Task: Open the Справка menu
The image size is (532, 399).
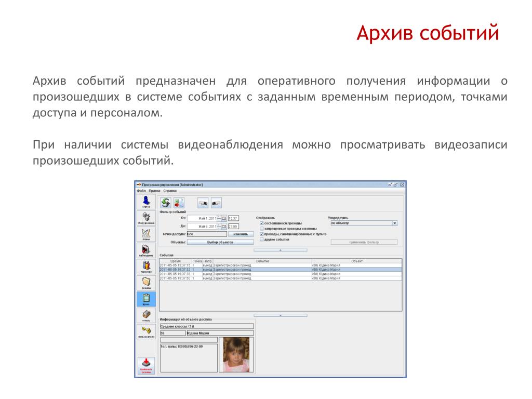Action: [x=170, y=191]
